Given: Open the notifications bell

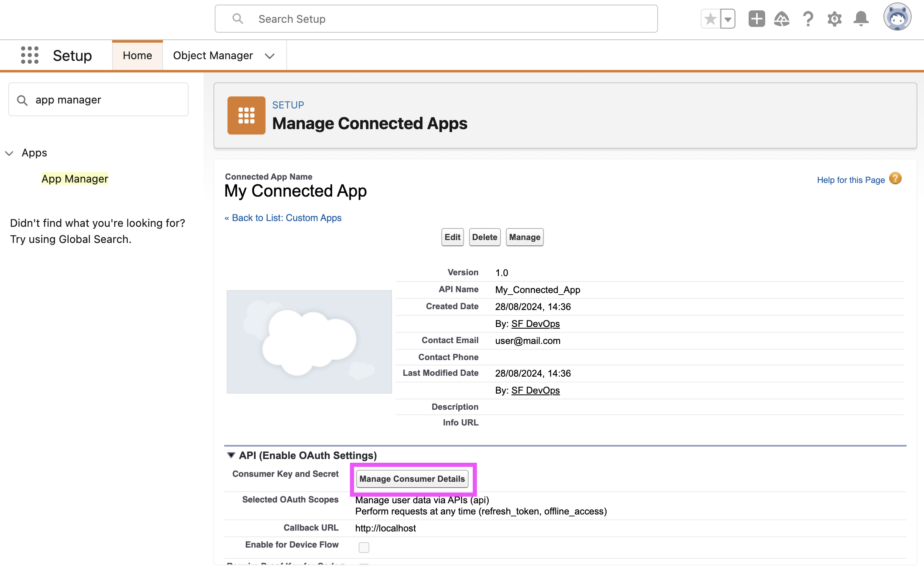Looking at the screenshot, I should (x=861, y=19).
